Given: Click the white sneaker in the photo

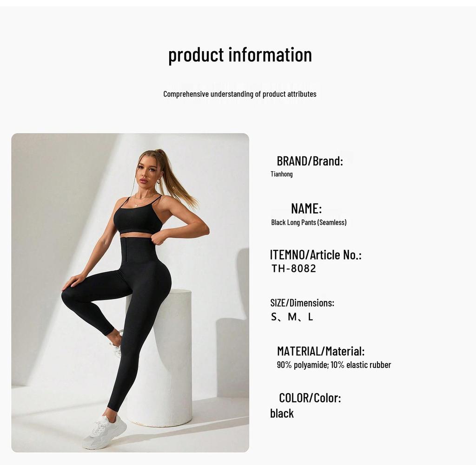Looking at the screenshot, I should point(106,432).
